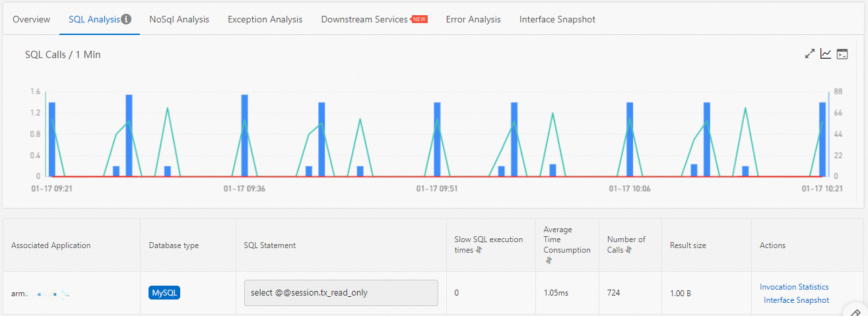The width and height of the screenshot is (868, 316).
Task: Click the 724 number of calls value
Action: (614, 293)
